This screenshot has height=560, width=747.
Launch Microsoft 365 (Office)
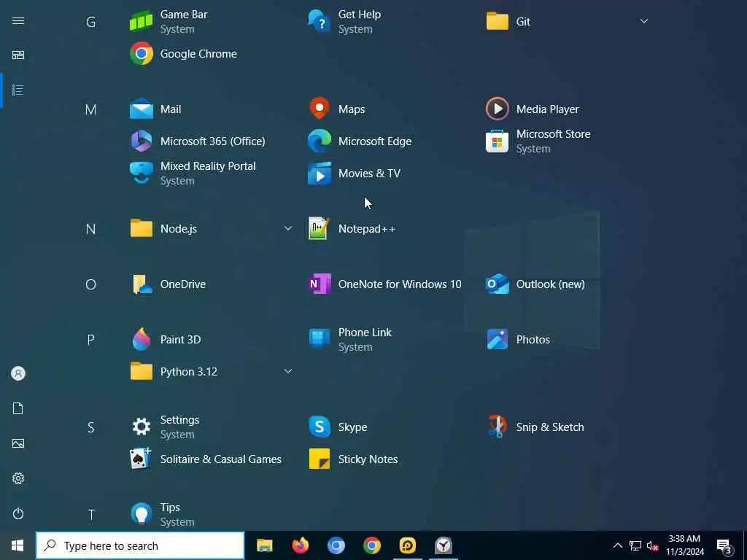pos(198,141)
